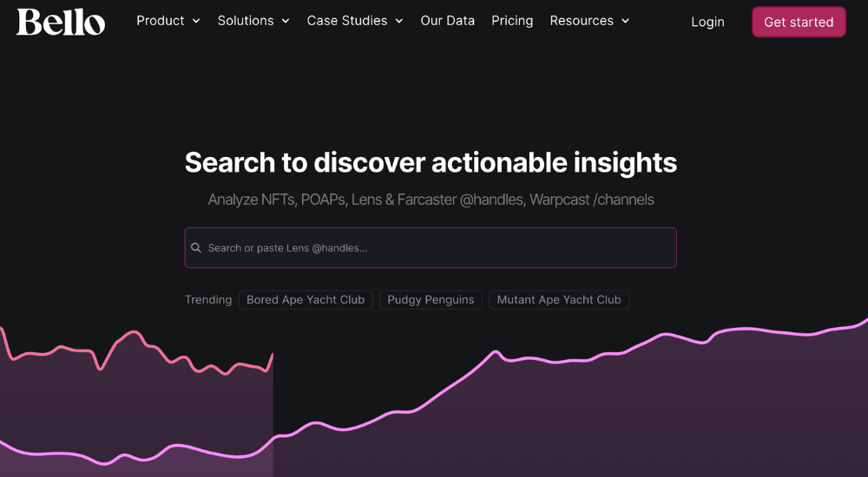Open the Solutions menu label

(x=246, y=21)
